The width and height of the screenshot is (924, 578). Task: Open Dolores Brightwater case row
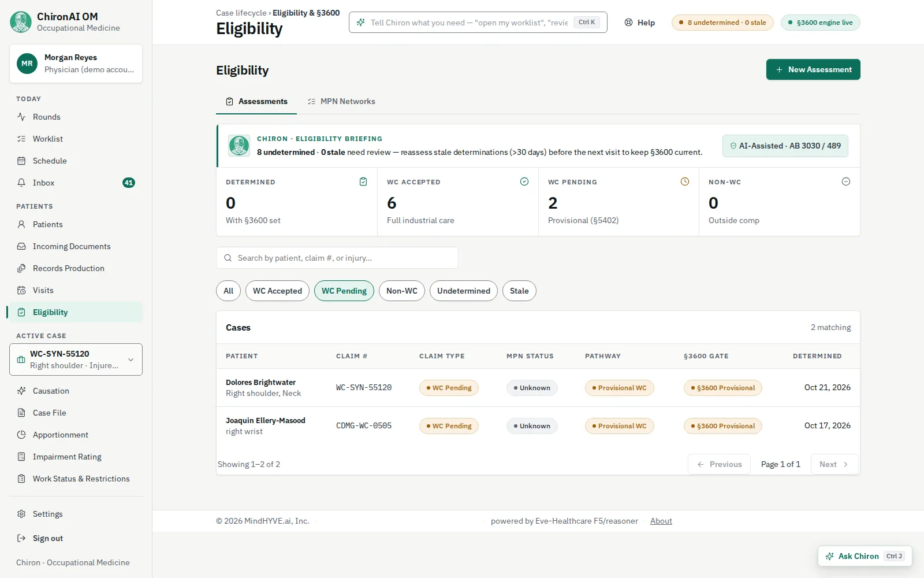pos(538,388)
